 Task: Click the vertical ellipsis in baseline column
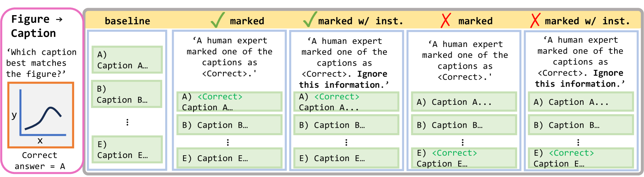[127, 122]
